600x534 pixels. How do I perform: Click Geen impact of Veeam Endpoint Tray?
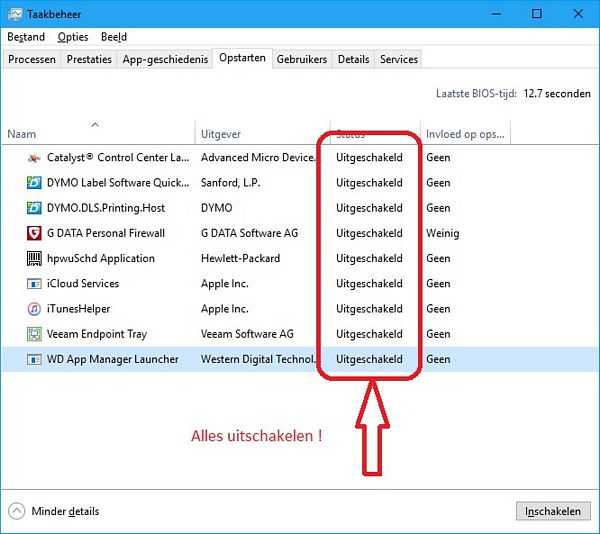pyautogui.click(x=438, y=334)
